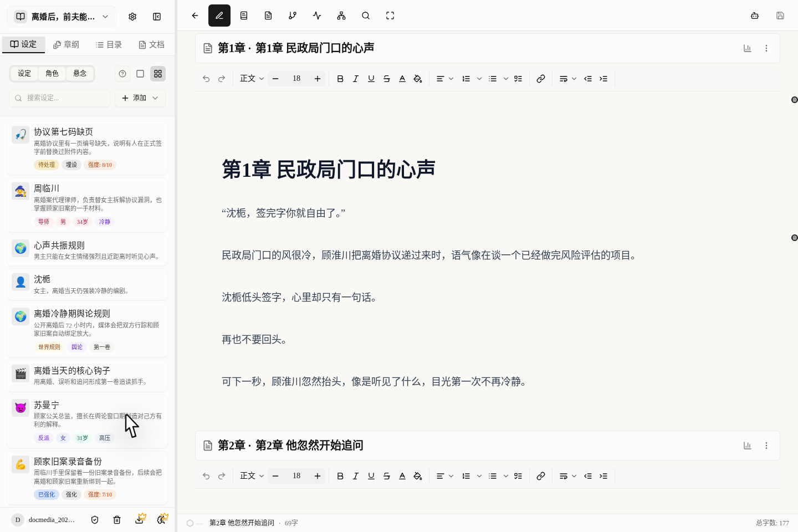798x532 pixels.
Task: Switch to the 章纲 tab
Action: (x=66, y=44)
